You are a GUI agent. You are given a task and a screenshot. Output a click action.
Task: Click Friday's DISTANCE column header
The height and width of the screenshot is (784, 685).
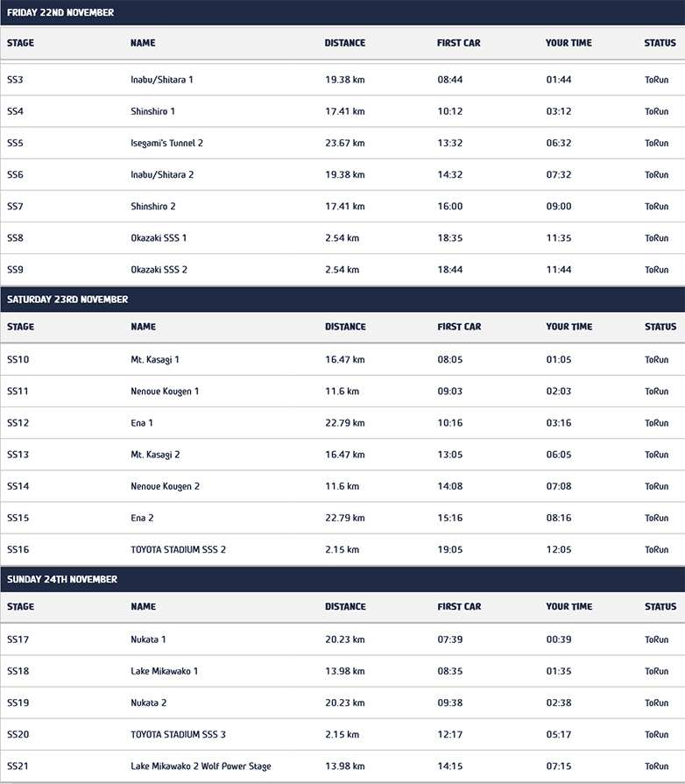(x=345, y=43)
